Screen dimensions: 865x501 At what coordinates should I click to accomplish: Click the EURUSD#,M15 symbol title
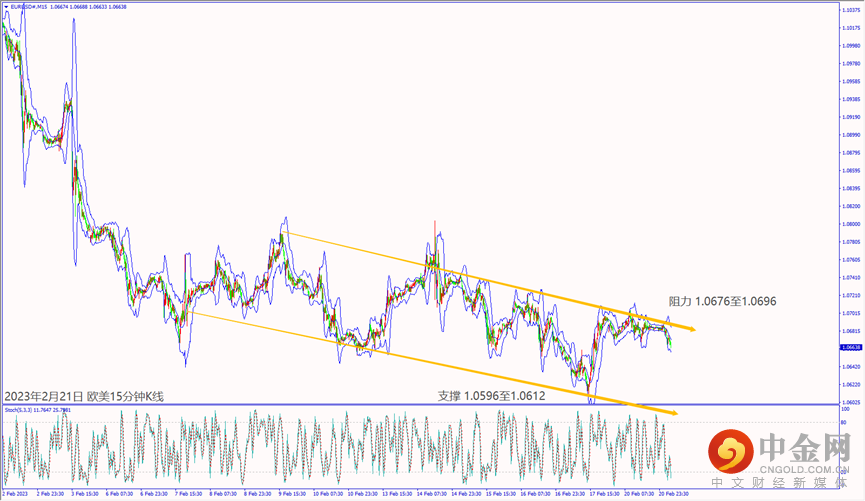tap(28, 5)
